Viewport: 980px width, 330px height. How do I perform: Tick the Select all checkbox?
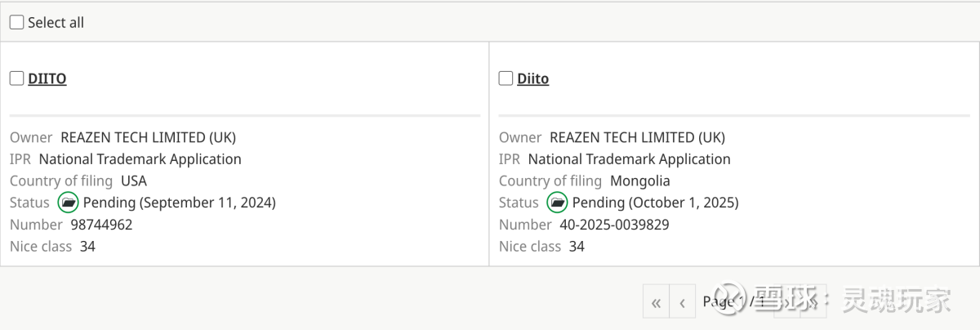[x=16, y=23]
